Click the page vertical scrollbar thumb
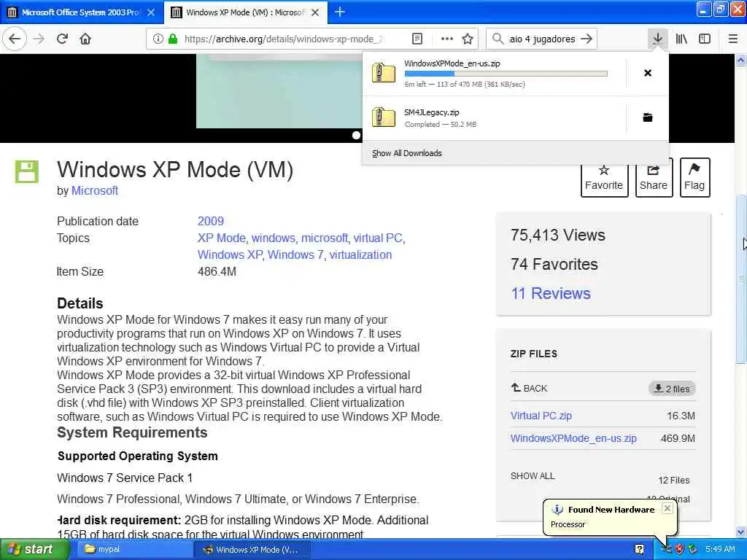This screenshot has height=560, width=747. point(740,279)
